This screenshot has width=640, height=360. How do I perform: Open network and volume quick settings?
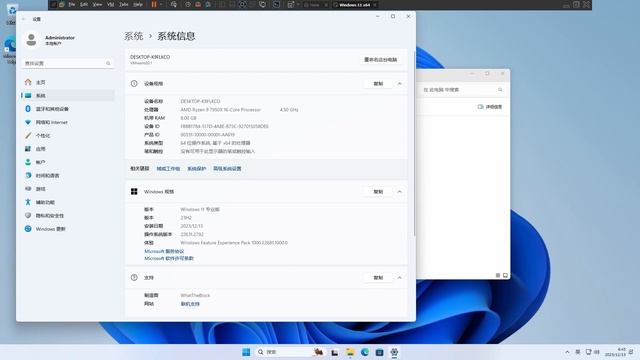click(x=592, y=352)
